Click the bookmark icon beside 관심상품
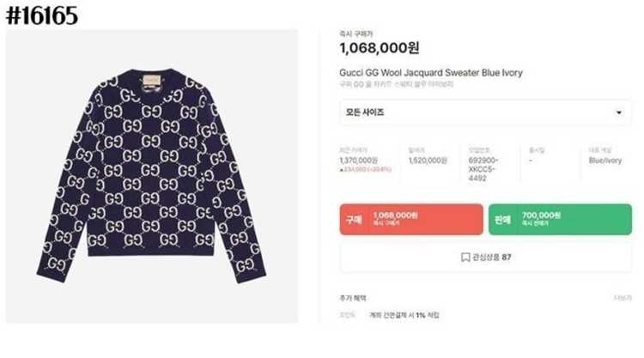 click(x=465, y=258)
